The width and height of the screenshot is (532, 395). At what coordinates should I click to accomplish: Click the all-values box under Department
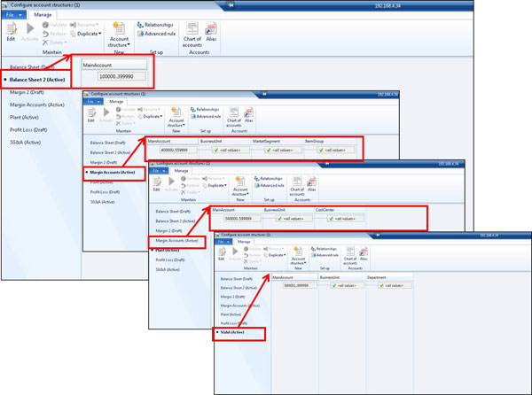(x=387, y=286)
